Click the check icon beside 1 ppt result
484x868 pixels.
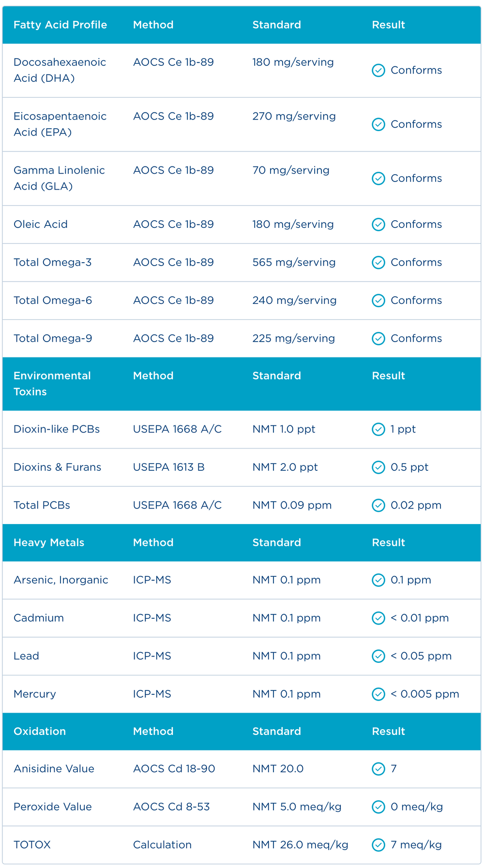pos(378,429)
